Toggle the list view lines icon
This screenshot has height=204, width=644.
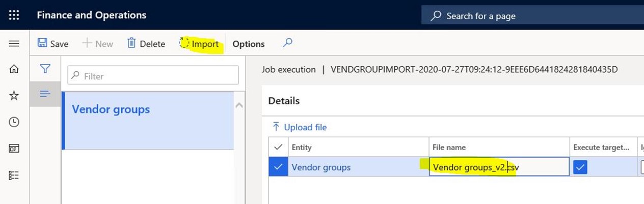45,94
